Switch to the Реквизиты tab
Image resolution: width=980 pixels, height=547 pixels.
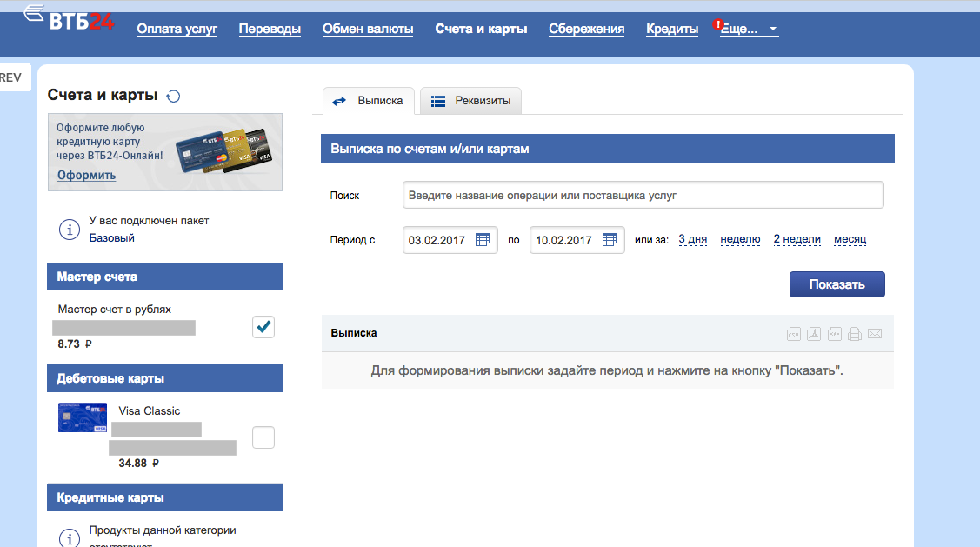tap(471, 101)
